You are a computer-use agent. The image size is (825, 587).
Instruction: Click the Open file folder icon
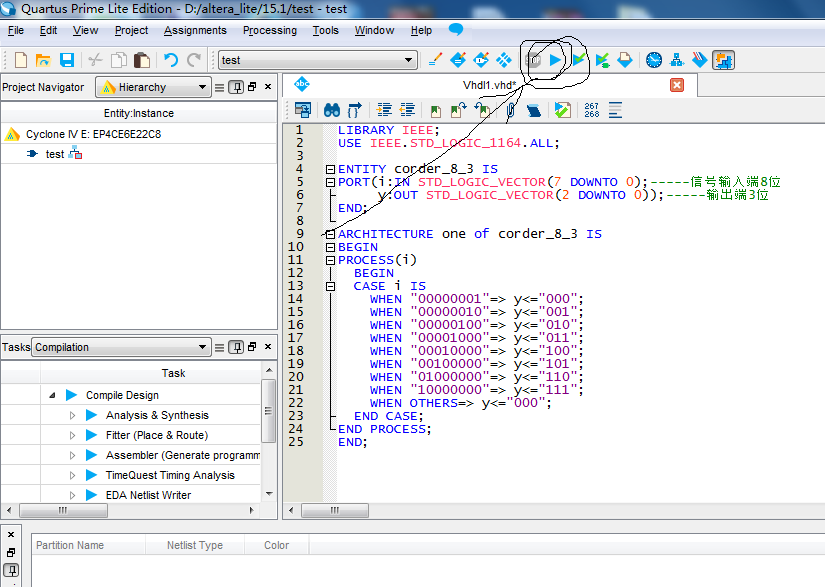43,60
